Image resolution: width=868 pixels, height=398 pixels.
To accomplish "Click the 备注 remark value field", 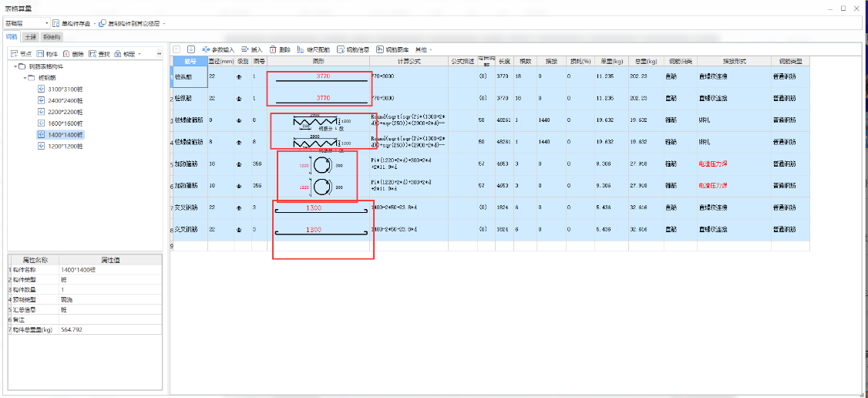I will (110, 319).
